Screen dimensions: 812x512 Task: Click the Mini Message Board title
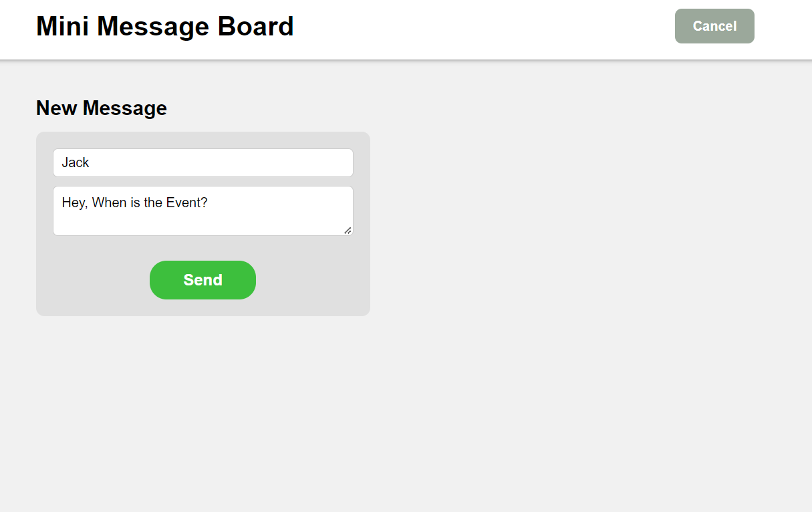[164, 26]
